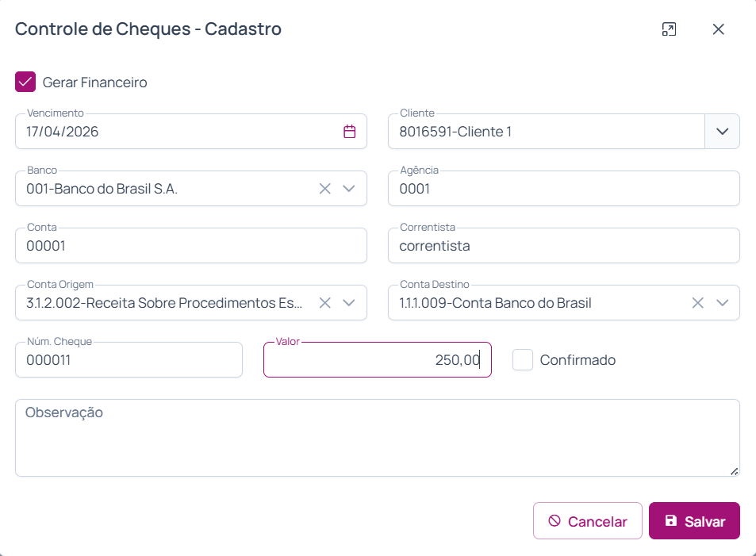Expand the Cliente dropdown list
Image resolution: width=756 pixels, height=556 pixels.
tap(722, 132)
